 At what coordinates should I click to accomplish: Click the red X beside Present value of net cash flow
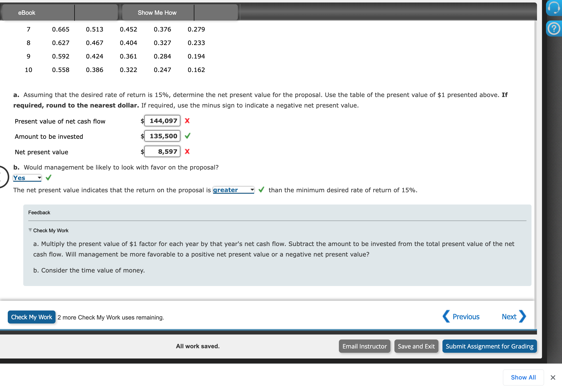(x=187, y=121)
